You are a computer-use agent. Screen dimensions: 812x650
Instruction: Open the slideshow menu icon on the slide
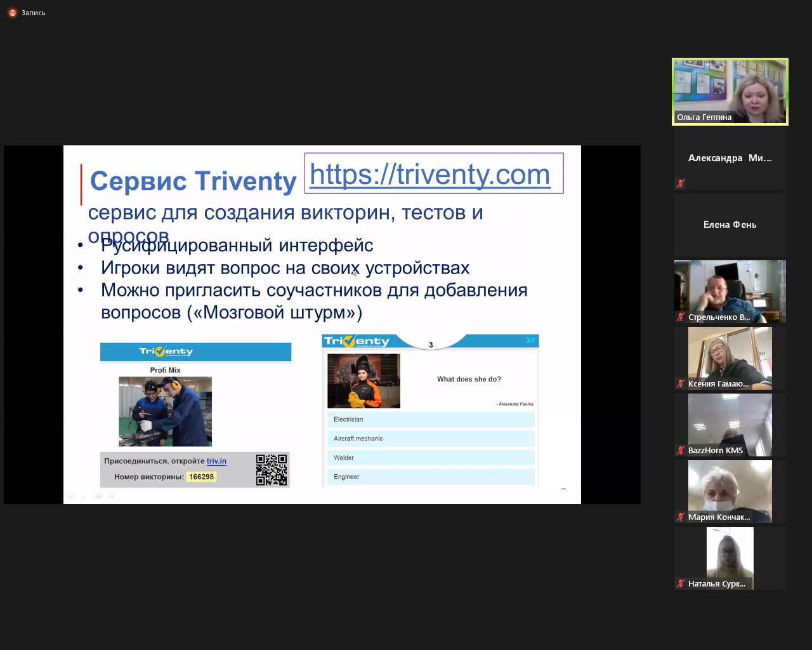coord(98,496)
